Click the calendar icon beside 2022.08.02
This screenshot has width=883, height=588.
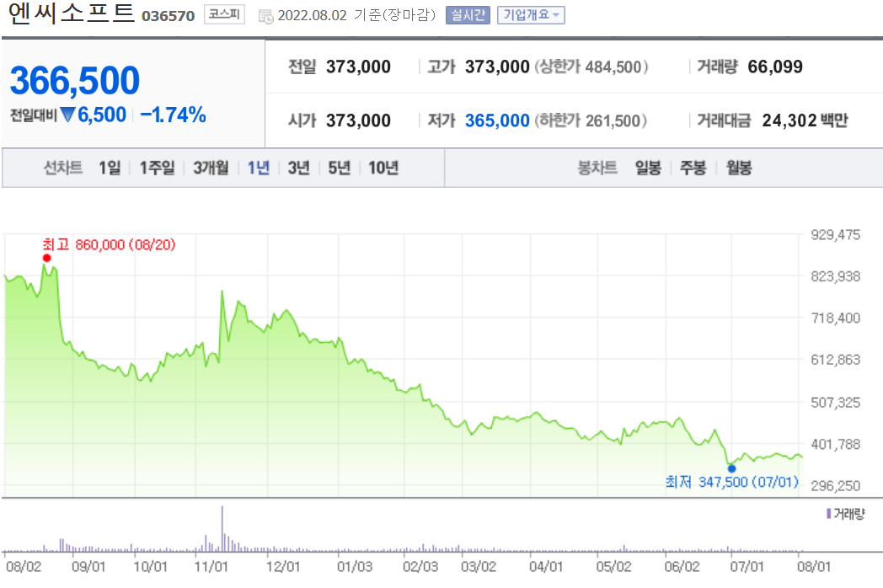(x=265, y=16)
